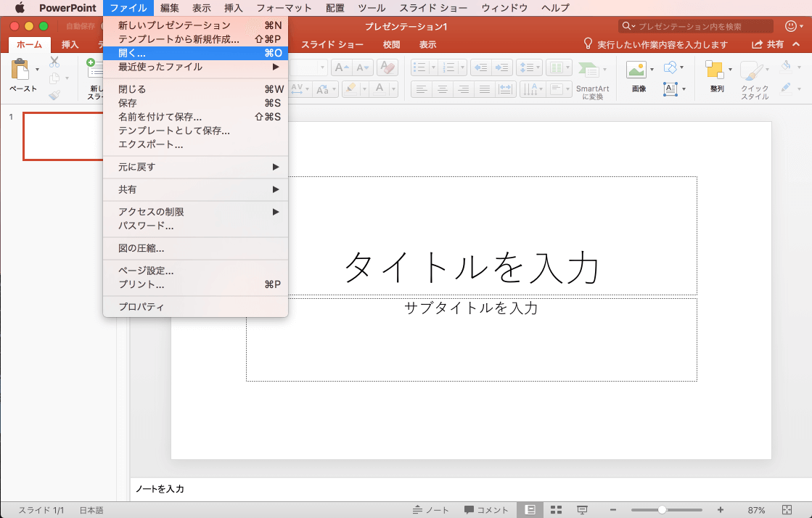Toggle the Notes pane in status bar
This screenshot has width=812, height=518.
[x=431, y=510]
